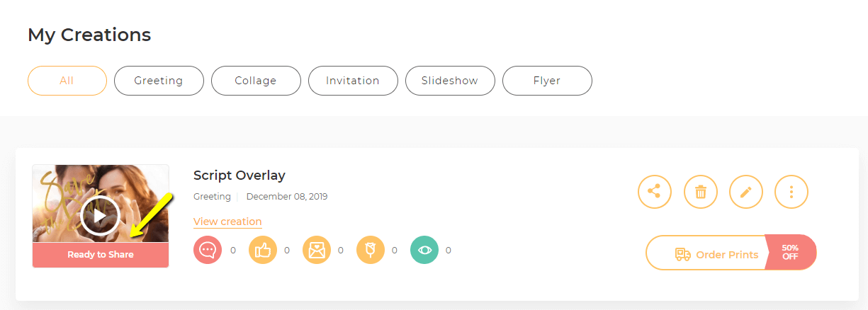Click the green eye views icon
The height and width of the screenshot is (310, 868).
424,250
